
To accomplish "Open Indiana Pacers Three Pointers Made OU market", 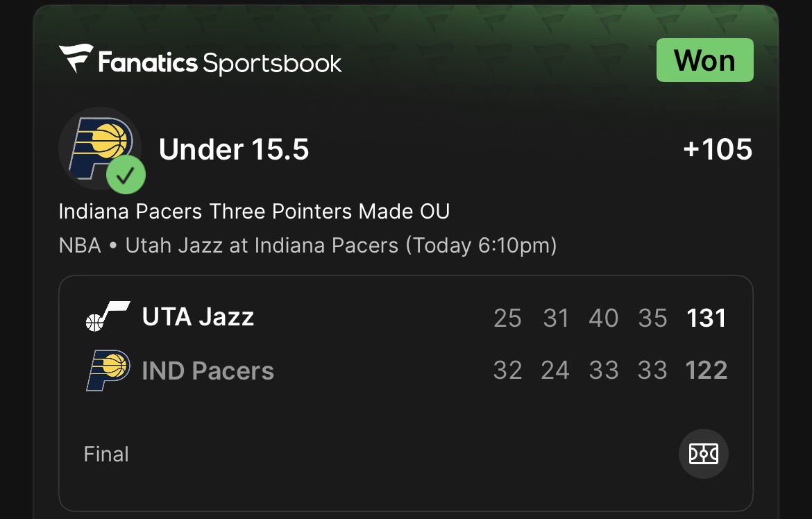I will coord(254,211).
